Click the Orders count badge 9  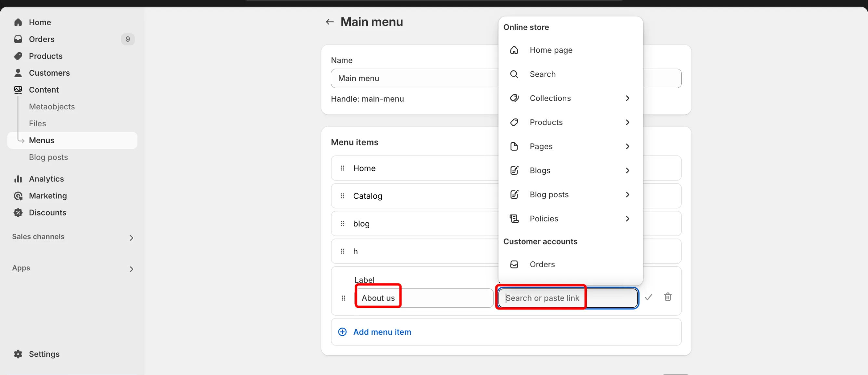tap(128, 39)
